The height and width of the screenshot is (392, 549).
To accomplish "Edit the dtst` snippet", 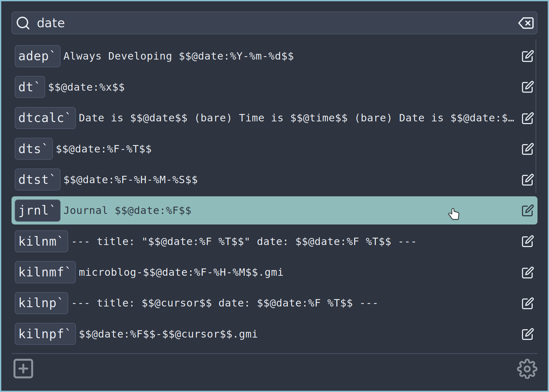I will click(527, 180).
